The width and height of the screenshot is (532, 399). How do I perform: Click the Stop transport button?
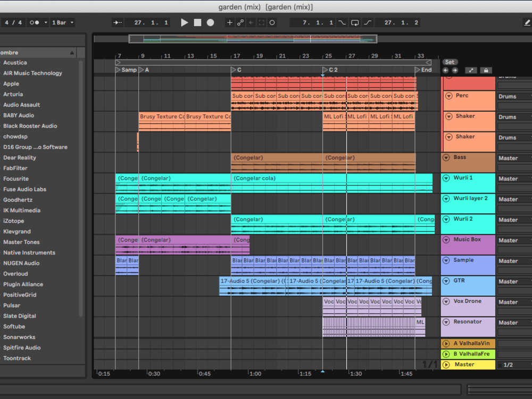tap(197, 22)
